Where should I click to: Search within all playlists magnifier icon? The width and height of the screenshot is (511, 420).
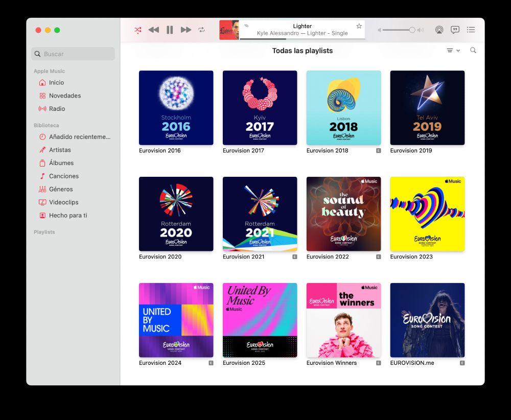point(473,50)
